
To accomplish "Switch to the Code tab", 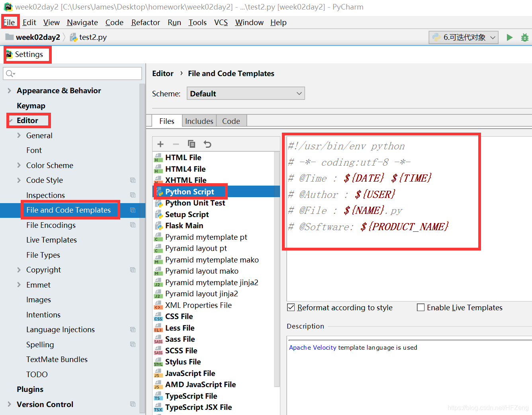I will [231, 121].
